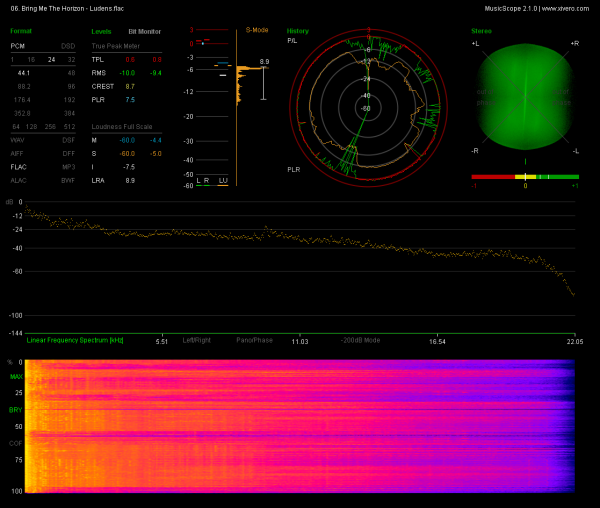
Task: Click the 22.05 kHz axis tick
Action: point(575,342)
